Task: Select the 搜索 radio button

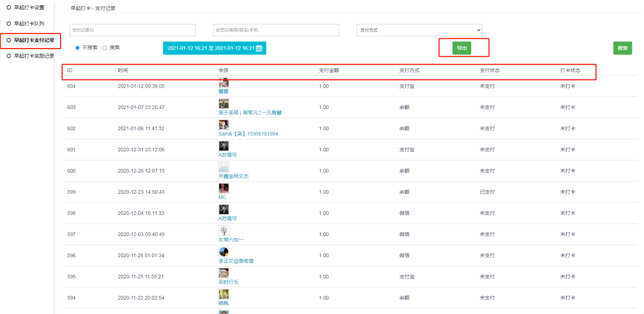Action: click(105, 48)
